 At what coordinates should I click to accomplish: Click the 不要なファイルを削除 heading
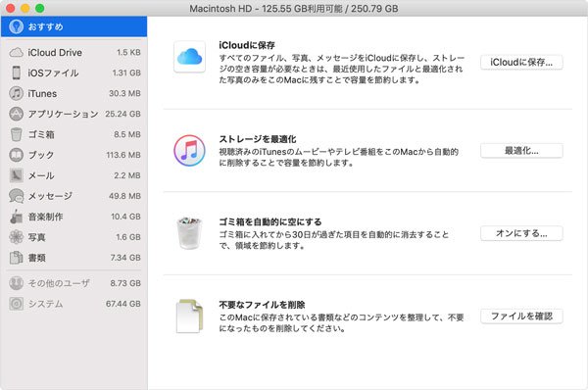[262, 305]
